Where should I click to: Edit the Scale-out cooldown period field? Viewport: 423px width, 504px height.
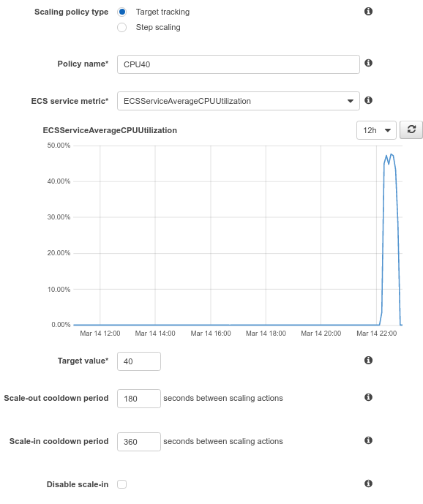[x=139, y=399]
